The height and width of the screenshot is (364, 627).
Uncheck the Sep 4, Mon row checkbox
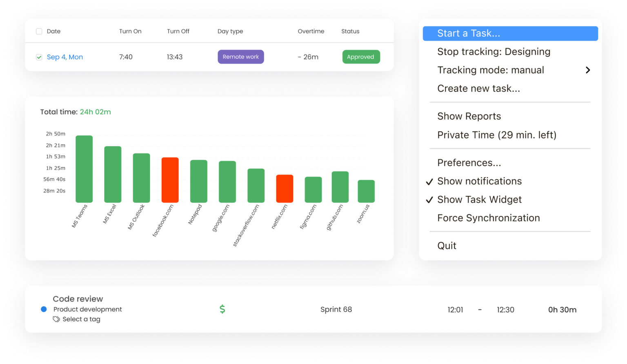coord(39,57)
